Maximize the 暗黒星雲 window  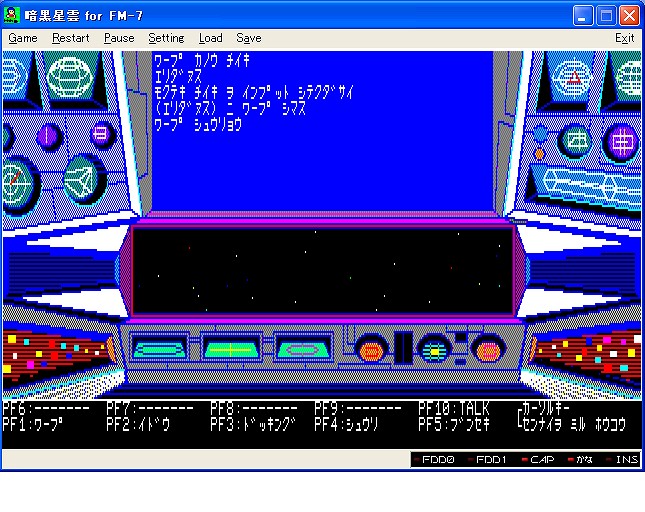tap(606, 16)
